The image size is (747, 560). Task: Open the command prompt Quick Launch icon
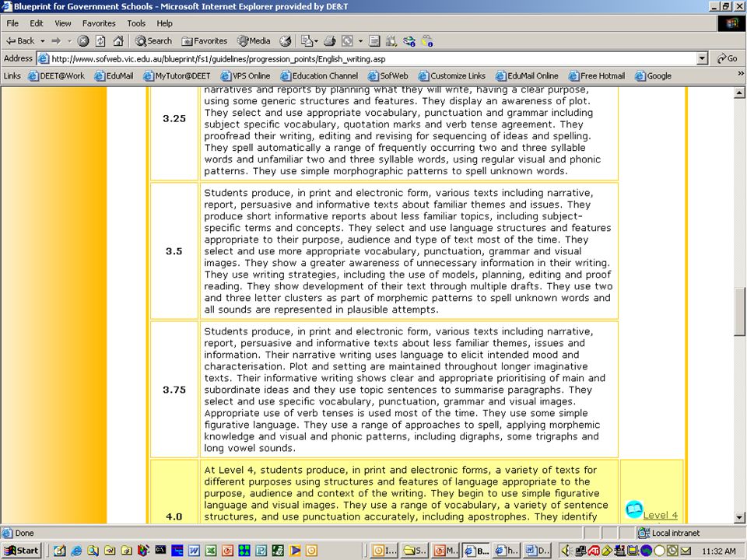point(160,551)
